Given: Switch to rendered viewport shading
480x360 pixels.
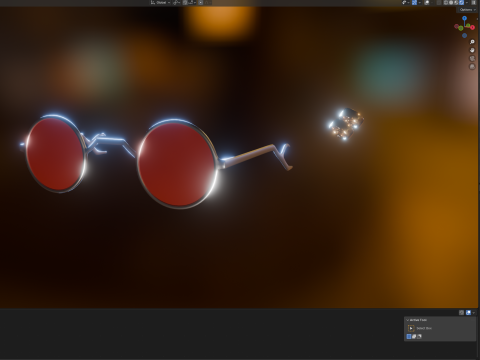Looking at the screenshot, I should tap(461, 2).
